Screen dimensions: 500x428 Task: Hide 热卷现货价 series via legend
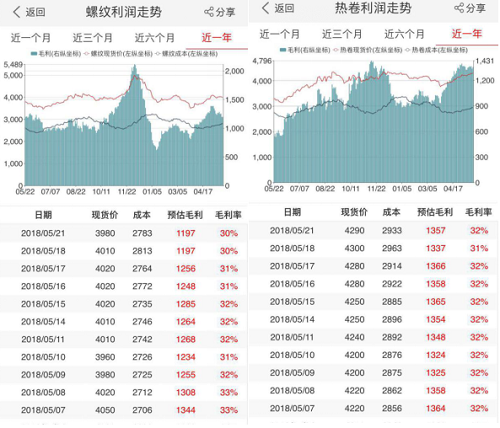(336, 50)
